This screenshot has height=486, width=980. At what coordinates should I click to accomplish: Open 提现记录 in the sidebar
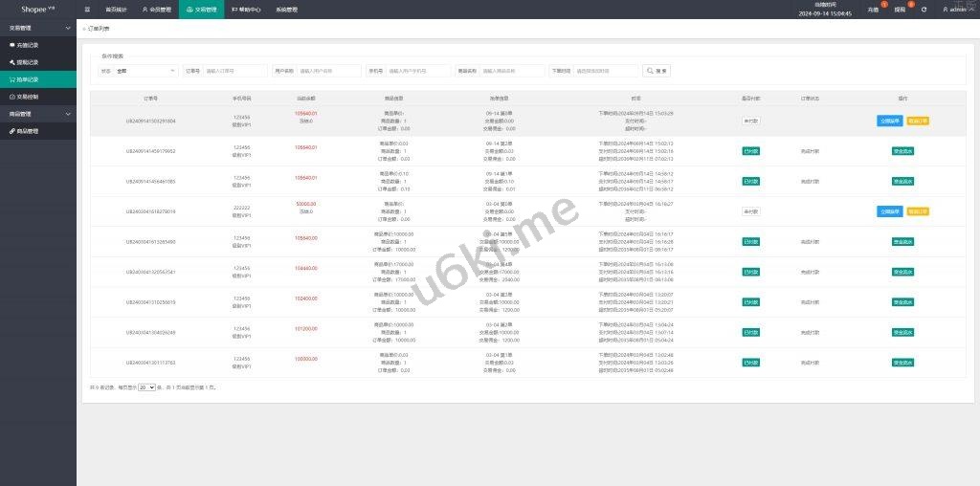pos(27,62)
